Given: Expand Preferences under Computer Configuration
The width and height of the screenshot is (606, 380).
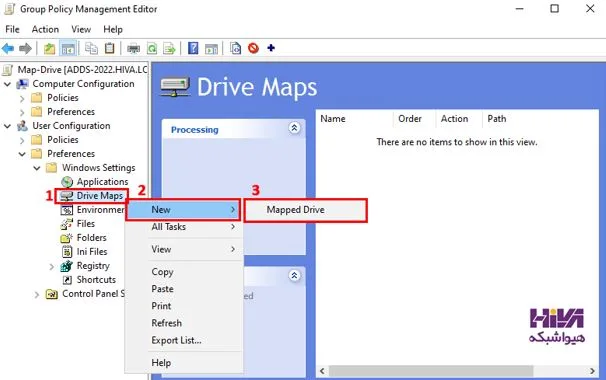Looking at the screenshot, I should [22, 112].
